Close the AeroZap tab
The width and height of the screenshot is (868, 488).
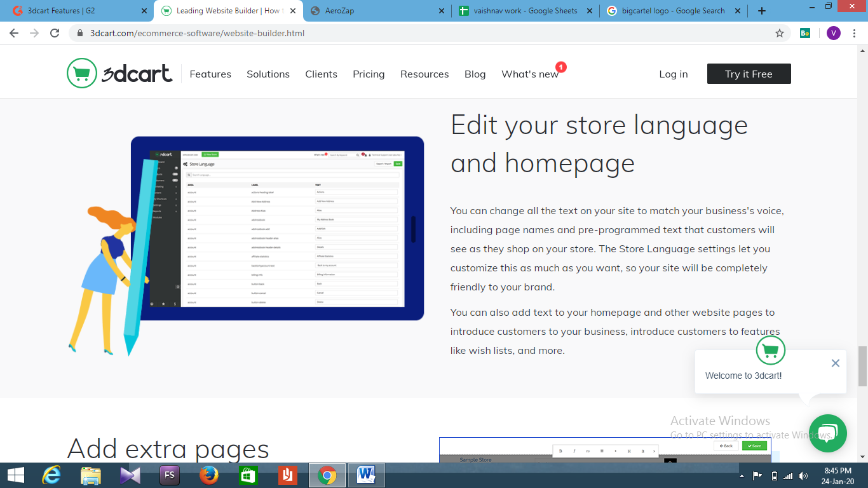point(442,11)
